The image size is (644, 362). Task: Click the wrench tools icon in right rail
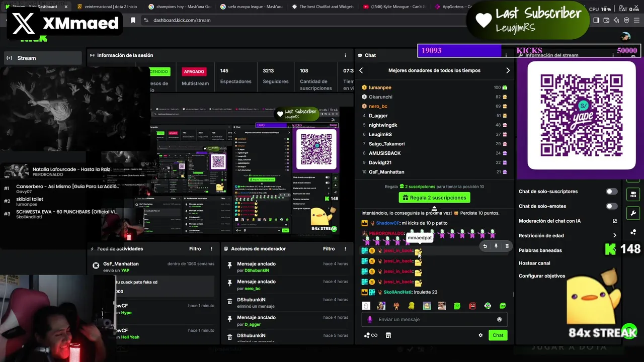tap(633, 213)
